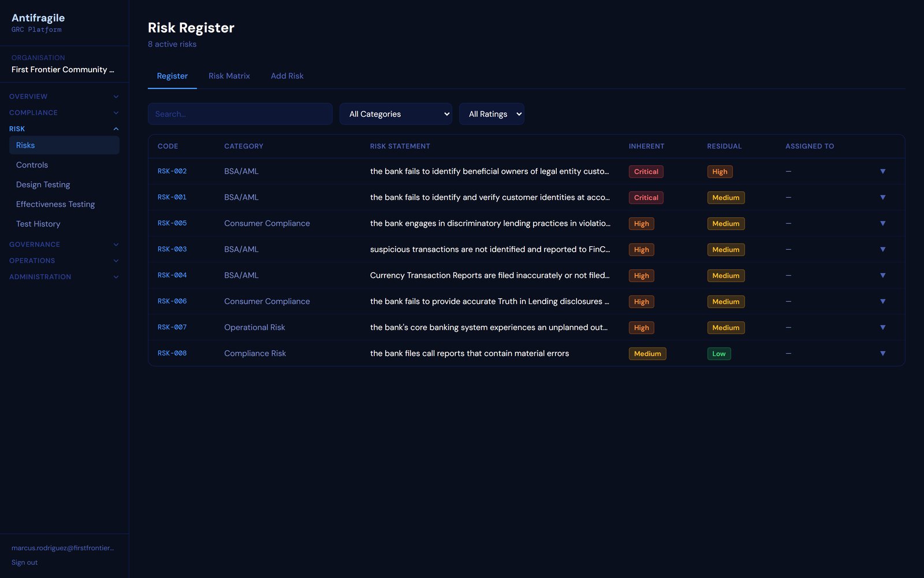Expand row RSK-005 details arrow
Screen dimensions: 924x578
click(882, 223)
